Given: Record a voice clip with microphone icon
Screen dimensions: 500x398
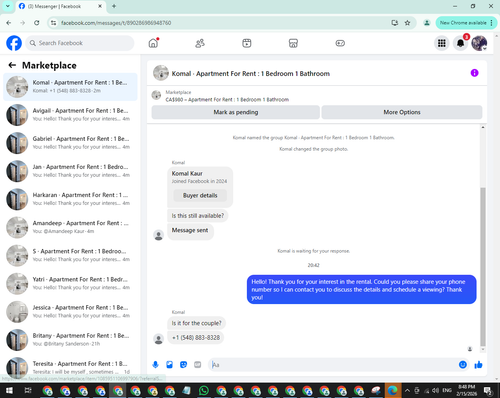Looking at the screenshot, I should click(x=155, y=365).
